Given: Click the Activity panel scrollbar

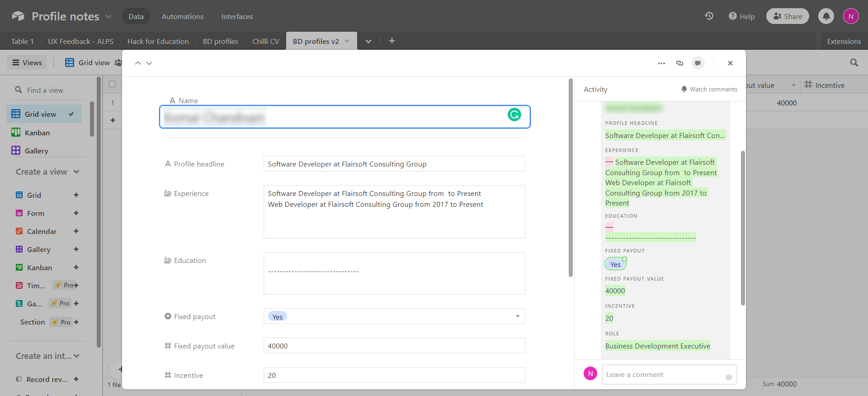Looking at the screenshot, I should pos(743,228).
